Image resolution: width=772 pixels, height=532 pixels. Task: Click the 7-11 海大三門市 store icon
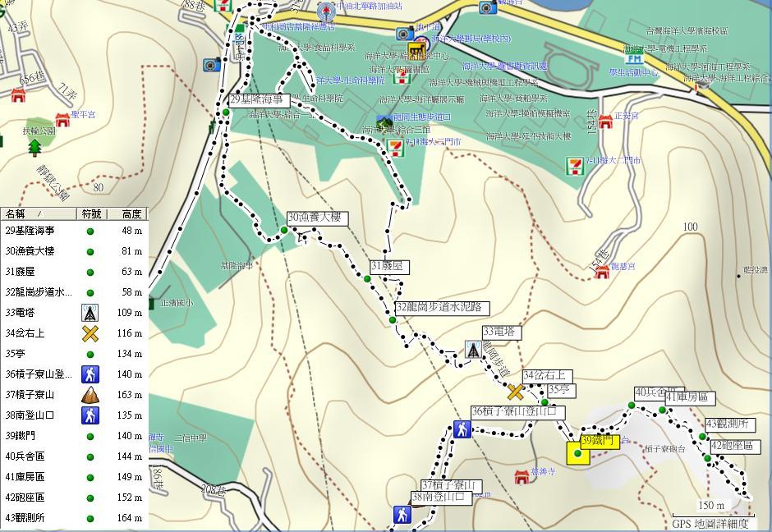point(394,148)
